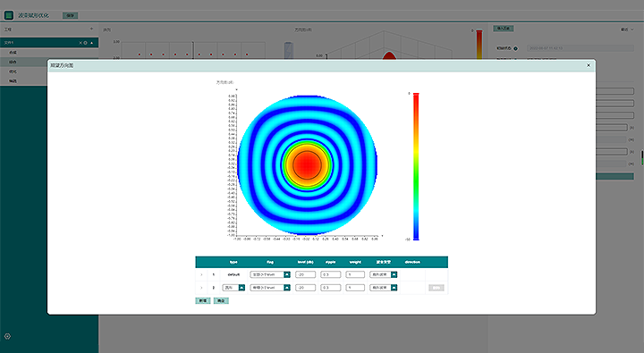Click the green app logo icon
The height and width of the screenshot is (353, 644).
coord(9,15)
